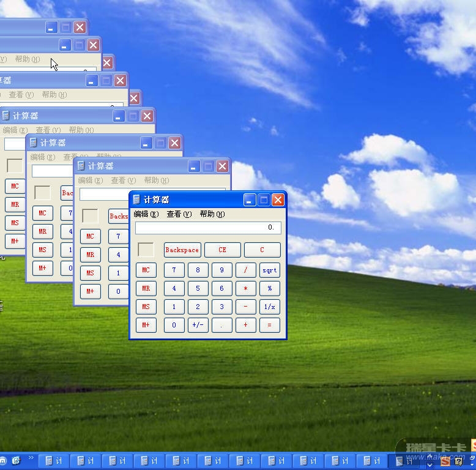Screen dimensions: 476x470
Task: Click the minus - key in front calculator
Action: (x=245, y=307)
